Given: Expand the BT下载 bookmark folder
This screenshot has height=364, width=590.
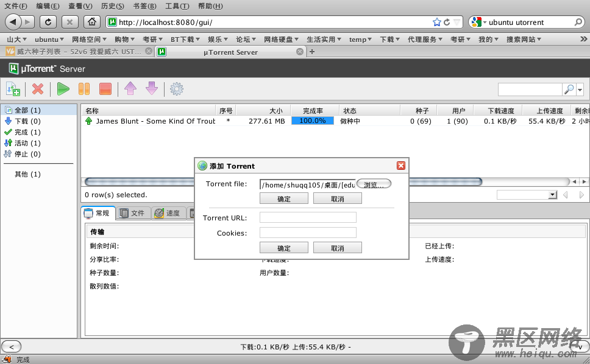Looking at the screenshot, I should point(185,40).
